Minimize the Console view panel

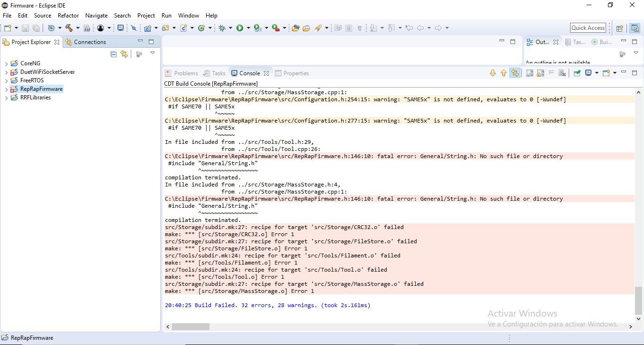coord(623,72)
